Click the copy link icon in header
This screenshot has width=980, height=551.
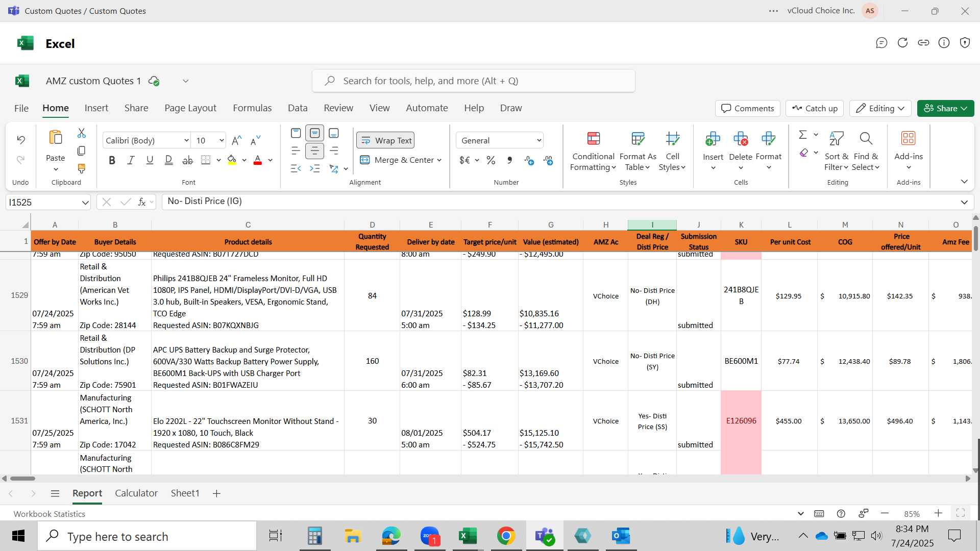923,43
